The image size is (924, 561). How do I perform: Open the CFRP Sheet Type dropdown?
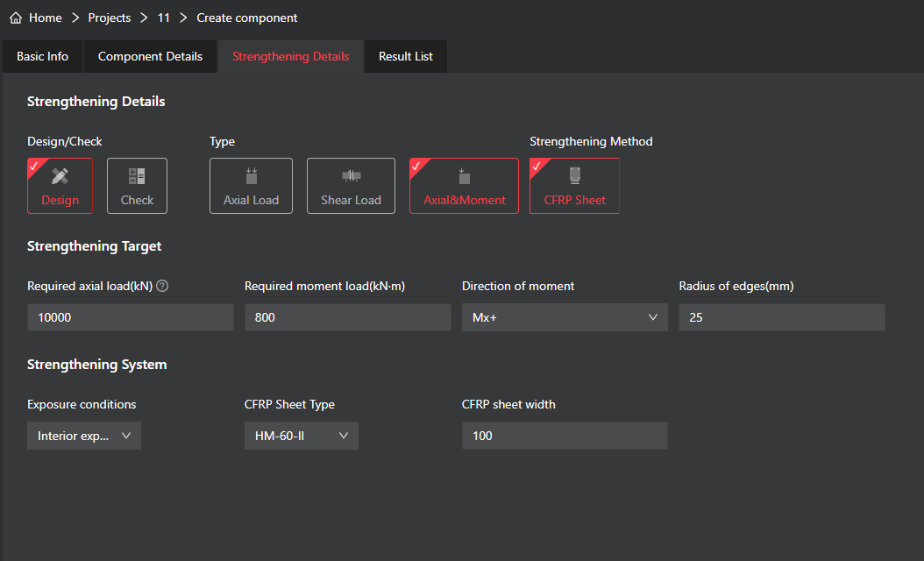(x=301, y=436)
